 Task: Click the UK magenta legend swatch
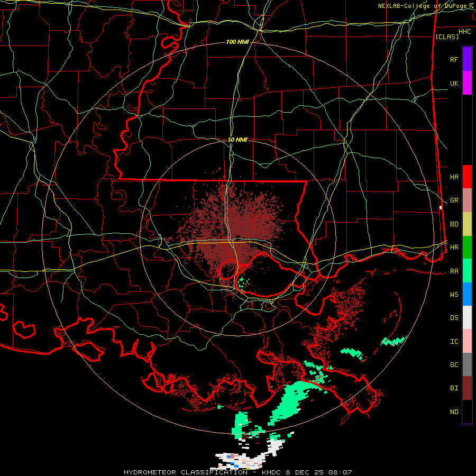click(x=467, y=83)
